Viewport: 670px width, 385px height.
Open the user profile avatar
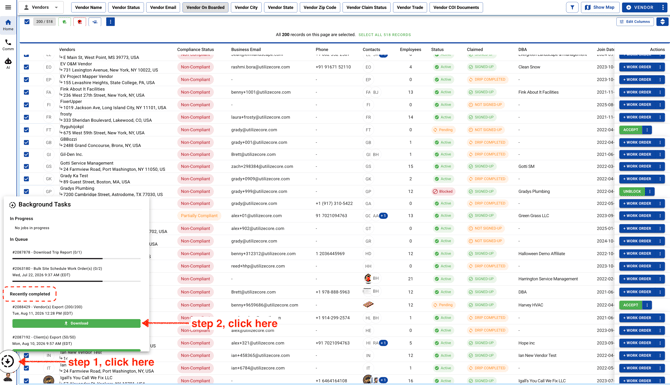8,377
